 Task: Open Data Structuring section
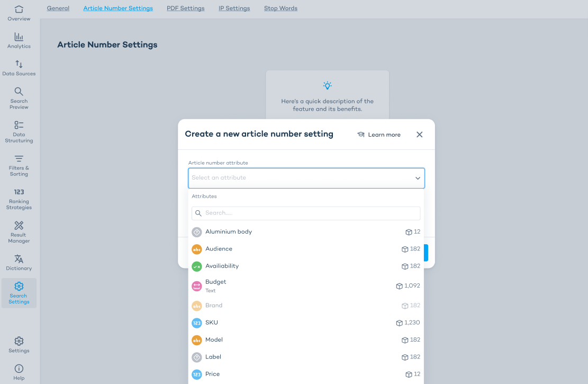pos(19,132)
